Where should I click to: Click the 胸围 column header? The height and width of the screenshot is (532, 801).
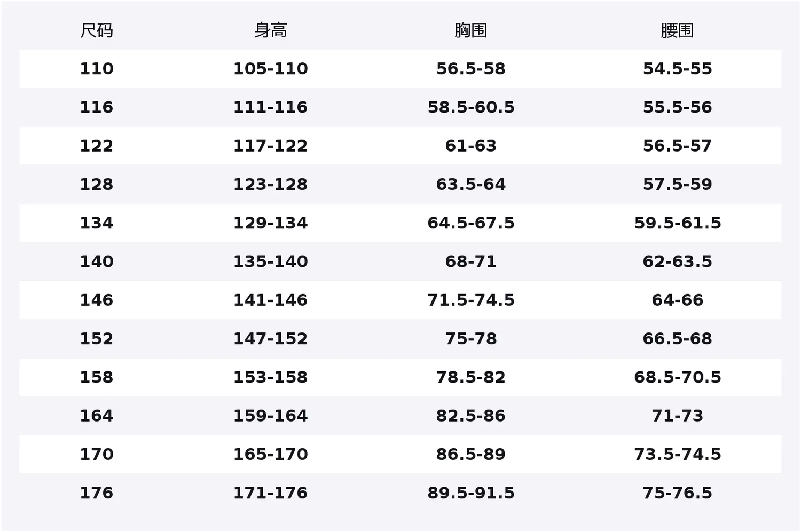[x=470, y=30]
